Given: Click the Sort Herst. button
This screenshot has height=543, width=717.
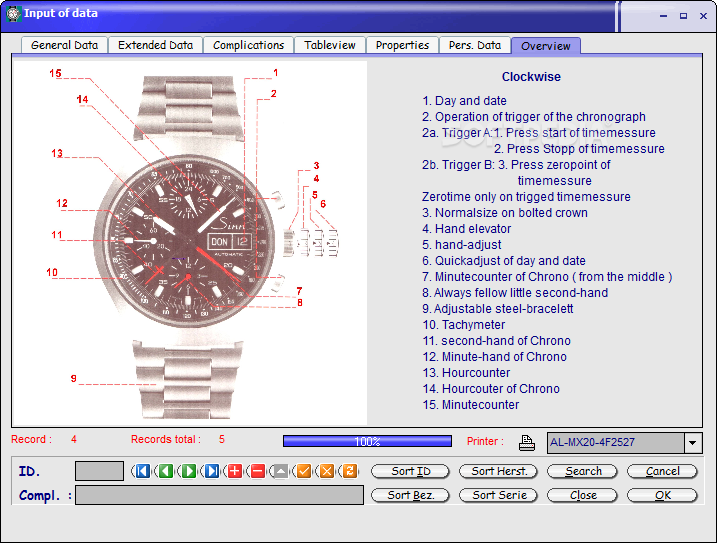Looking at the screenshot, I should (x=498, y=471).
